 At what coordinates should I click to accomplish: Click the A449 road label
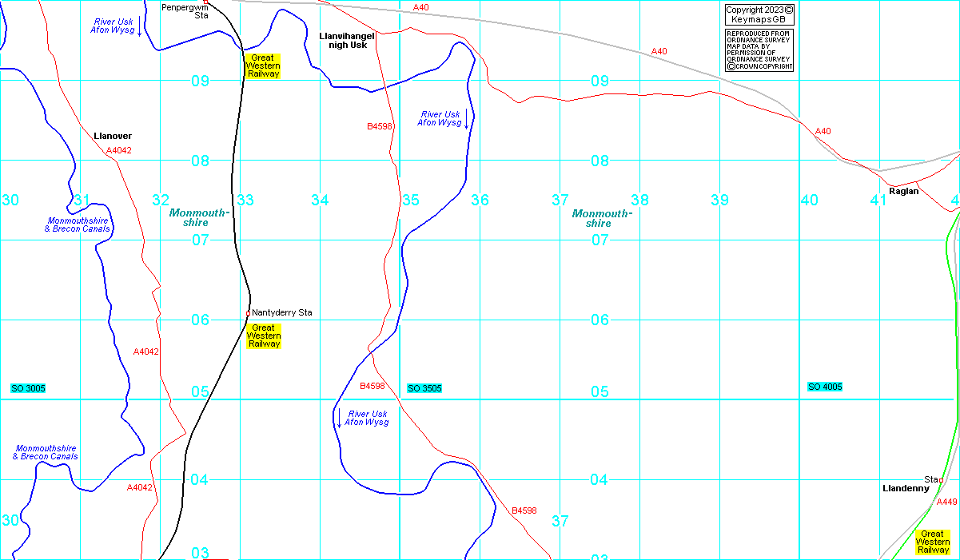point(946,502)
